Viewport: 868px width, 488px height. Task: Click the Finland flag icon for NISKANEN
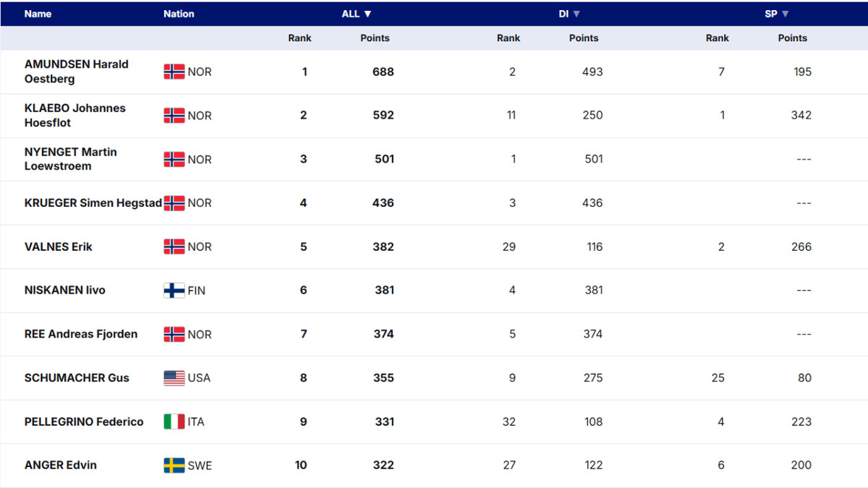174,291
